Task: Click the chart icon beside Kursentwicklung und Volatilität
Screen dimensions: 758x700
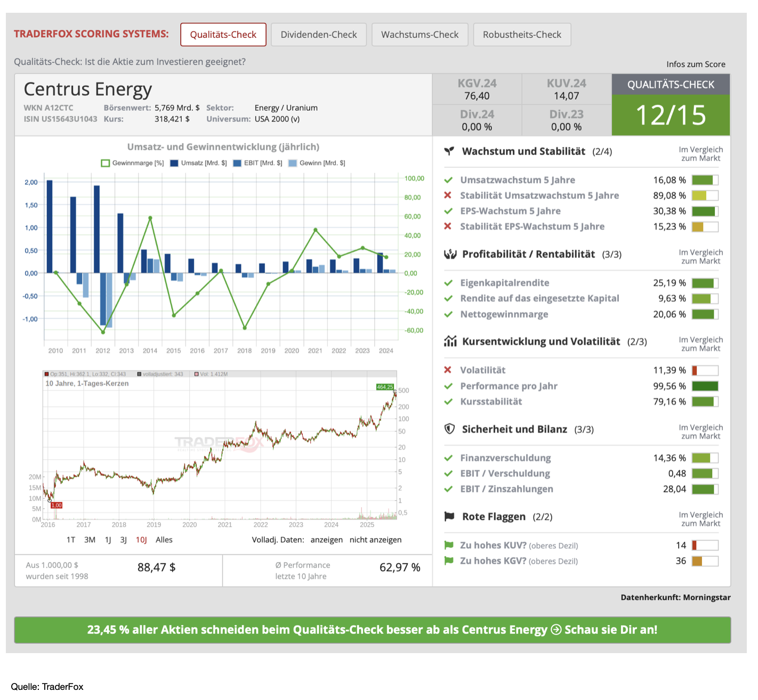Action: (x=450, y=341)
